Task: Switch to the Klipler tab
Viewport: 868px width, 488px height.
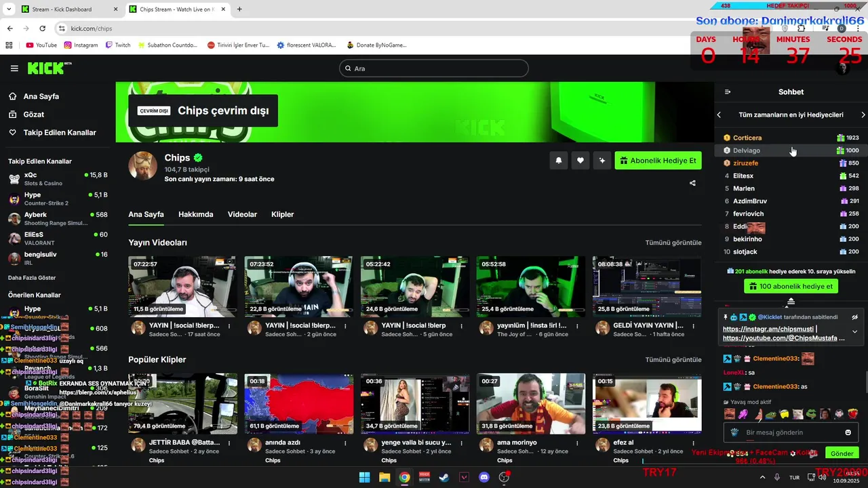Action: pos(283,214)
